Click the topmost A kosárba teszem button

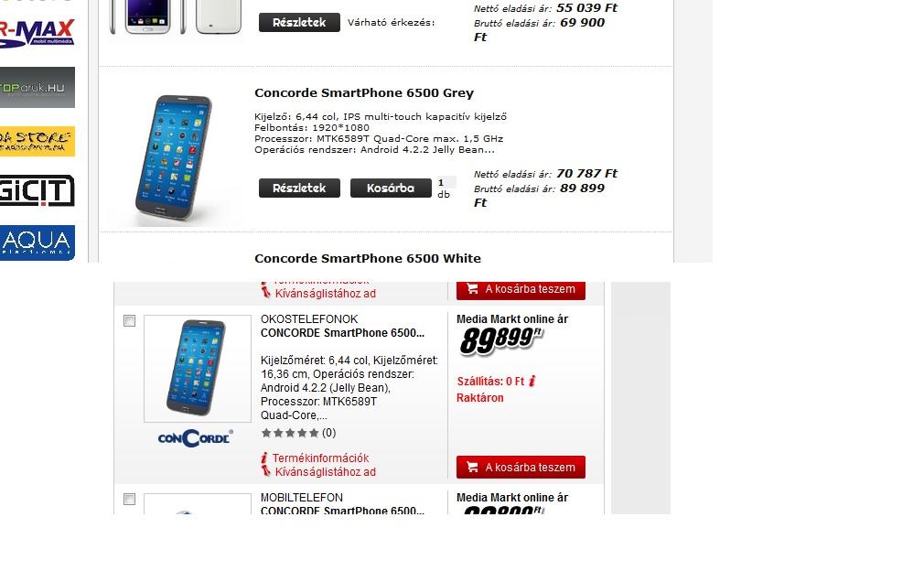pos(521,290)
